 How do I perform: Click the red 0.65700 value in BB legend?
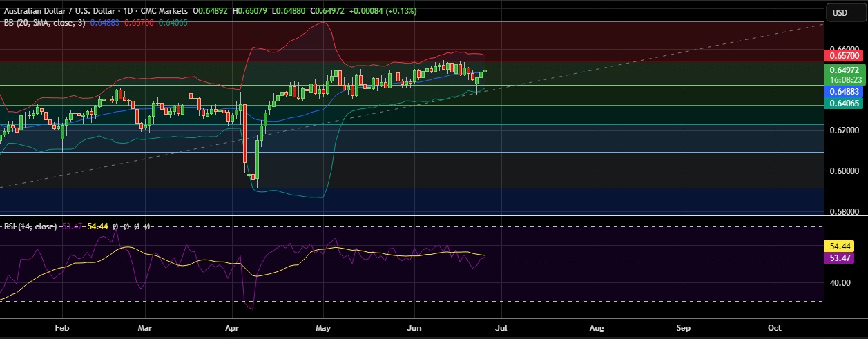click(x=139, y=23)
